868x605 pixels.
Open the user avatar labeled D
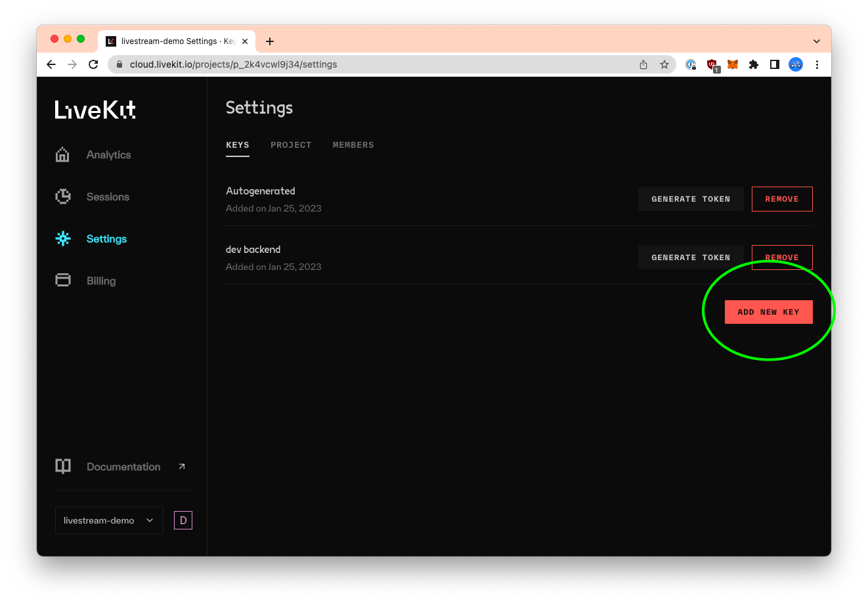click(x=183, y=520)
